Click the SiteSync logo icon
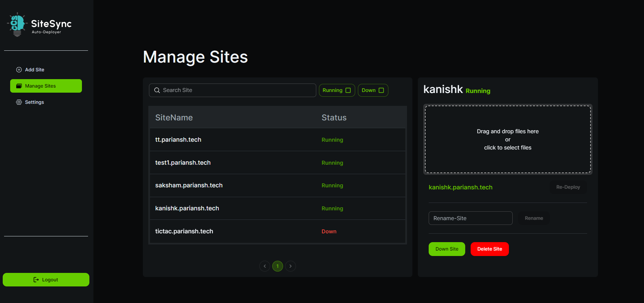The image size is (644, 303). [x=17, y=24]
